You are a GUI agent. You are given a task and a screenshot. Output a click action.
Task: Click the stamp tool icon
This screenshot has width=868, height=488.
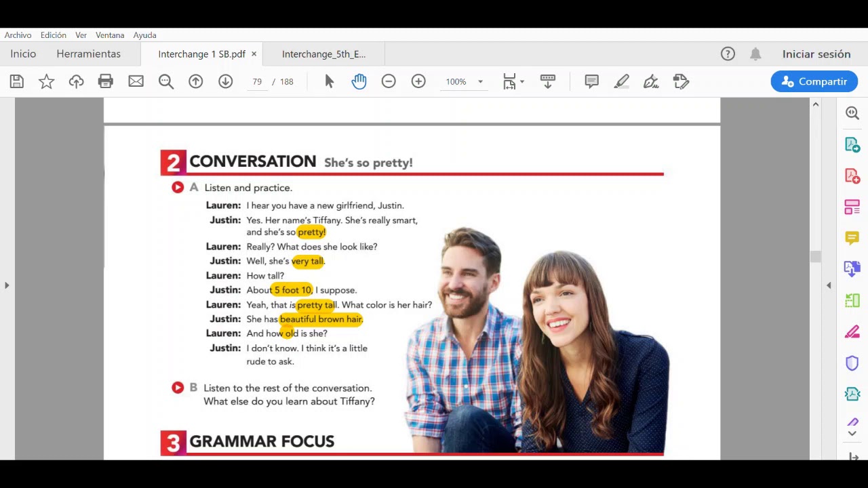tap(681, 81)
